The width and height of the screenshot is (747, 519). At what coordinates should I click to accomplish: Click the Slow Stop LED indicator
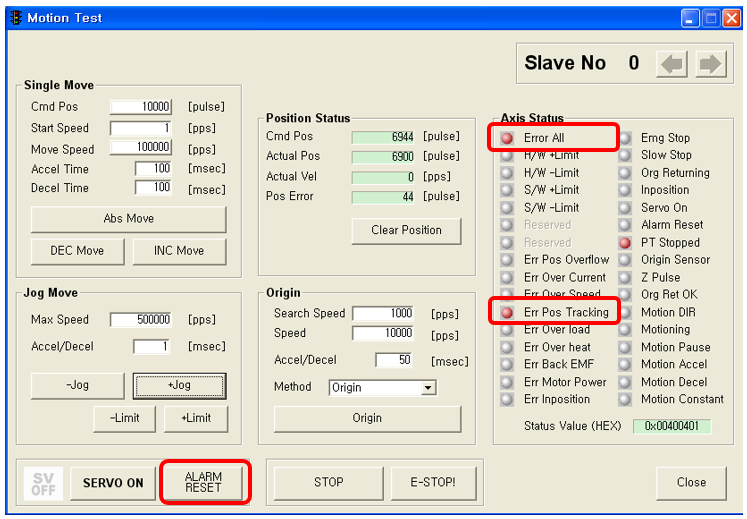click(x=625, y=155)
